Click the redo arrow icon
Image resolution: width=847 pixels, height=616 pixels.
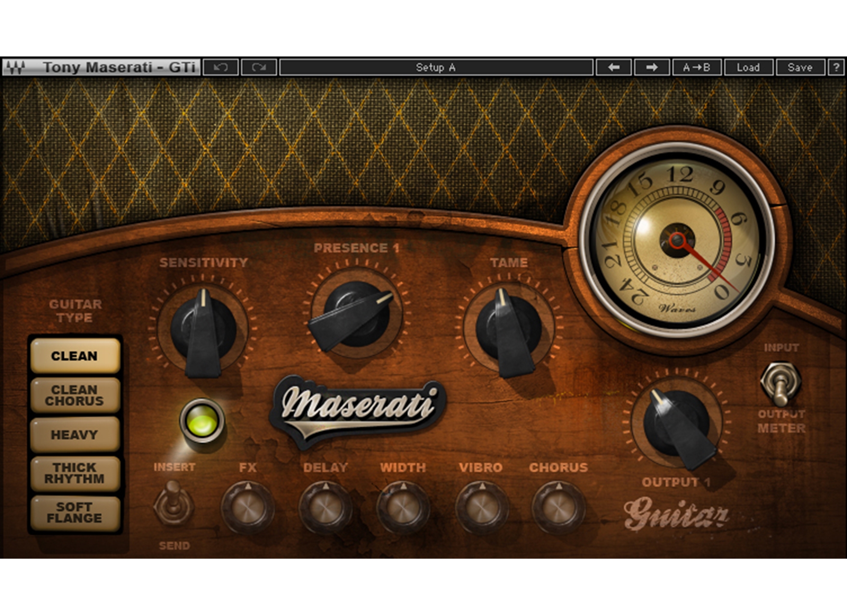(x=259, y=68)
